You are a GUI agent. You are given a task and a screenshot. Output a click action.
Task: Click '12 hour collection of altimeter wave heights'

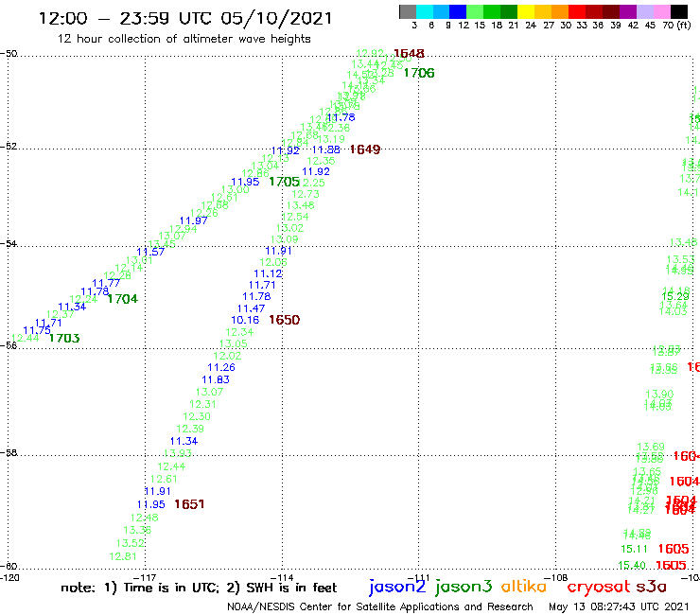(184, 39)
